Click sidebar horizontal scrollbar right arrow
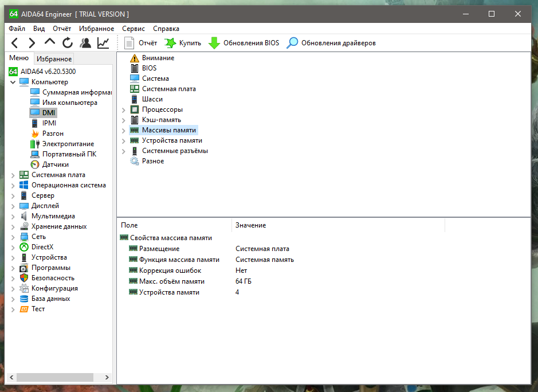538x392 pixels. tap(107, 377)
